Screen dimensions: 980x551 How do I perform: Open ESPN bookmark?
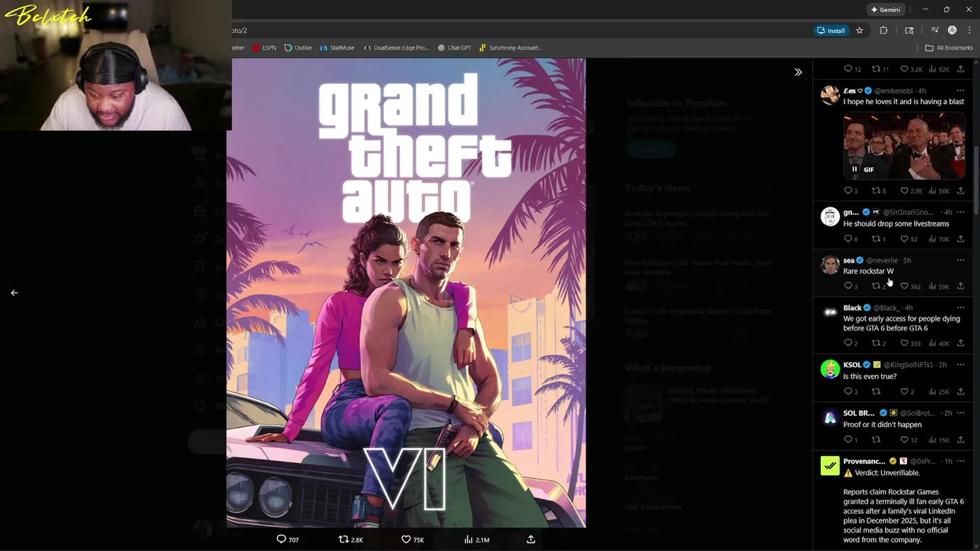(264, 47)
